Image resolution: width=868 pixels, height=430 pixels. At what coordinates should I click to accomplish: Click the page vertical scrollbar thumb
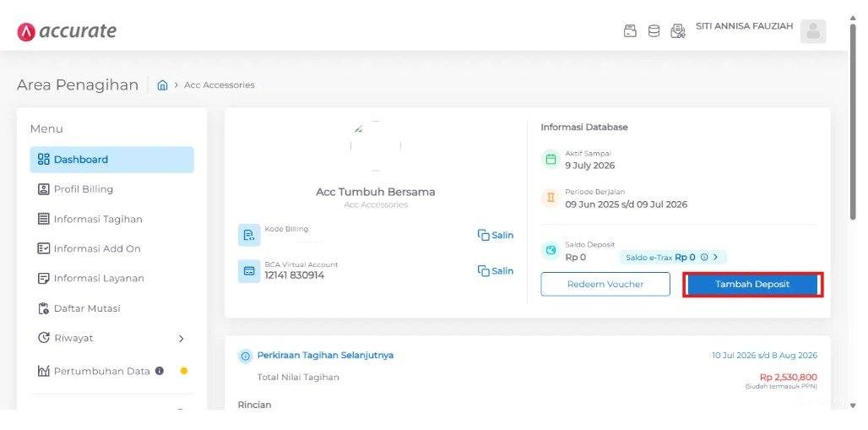pyautogui.click(x=853, y=122)
